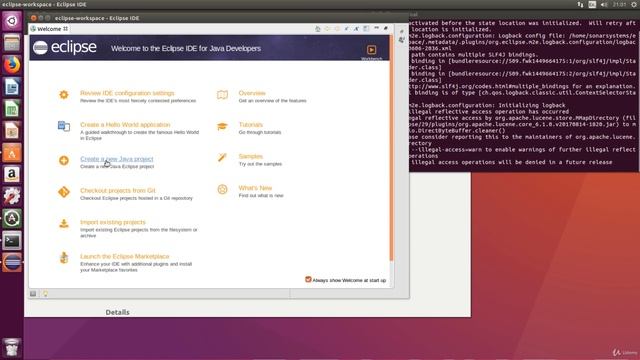Viewport: 640px width, 360px height.
Task: Open Create a Hello World application link
Action: click(x=125, y=124)
